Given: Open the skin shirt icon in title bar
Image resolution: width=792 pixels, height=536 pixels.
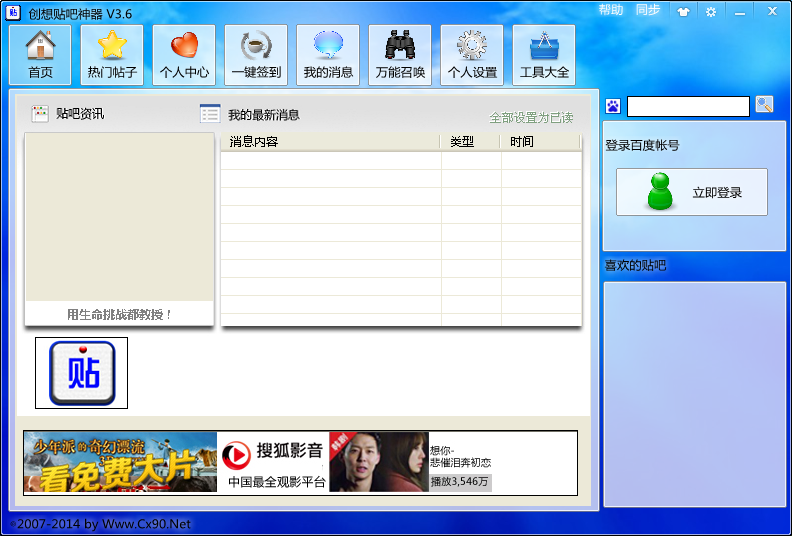Looking at the screenshot, I should 683,12.
